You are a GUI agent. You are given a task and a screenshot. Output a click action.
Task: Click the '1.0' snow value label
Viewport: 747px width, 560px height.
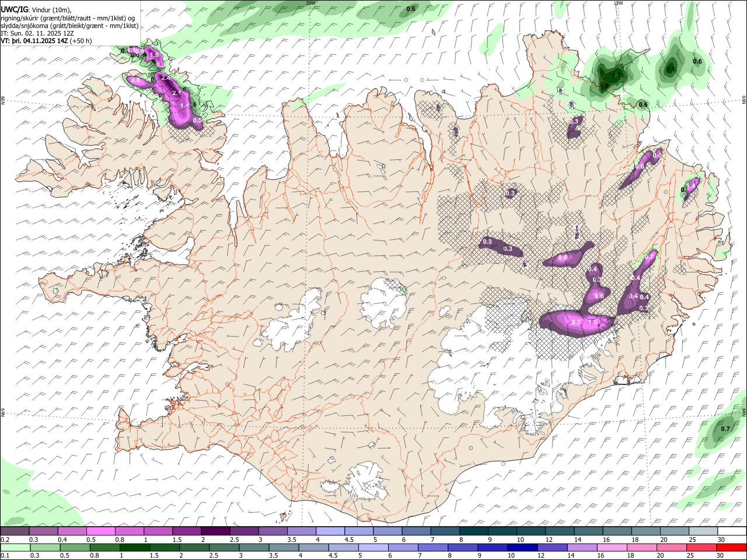point(593,322)
